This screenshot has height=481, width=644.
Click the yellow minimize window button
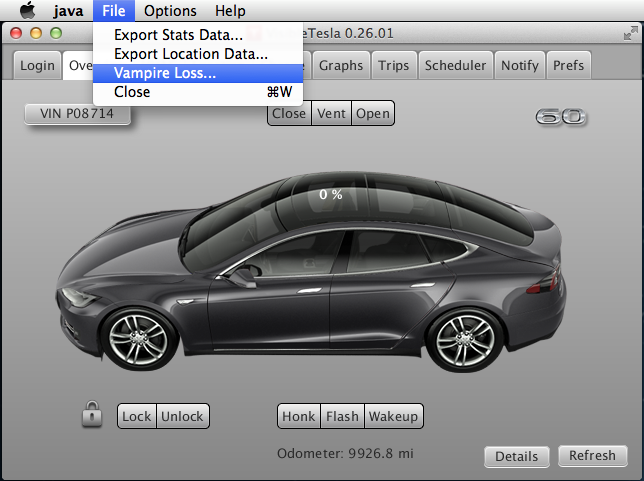pyautogui.click(x=36, y=33)
